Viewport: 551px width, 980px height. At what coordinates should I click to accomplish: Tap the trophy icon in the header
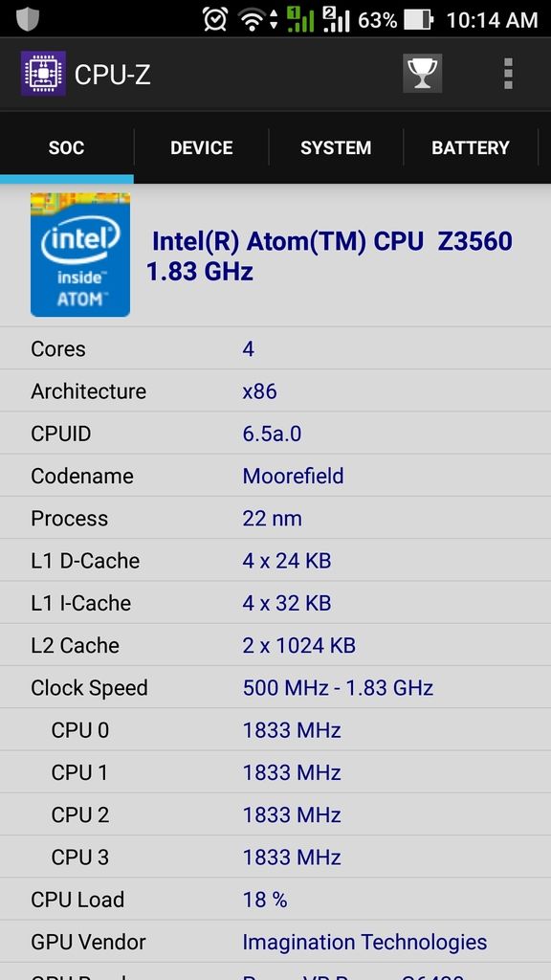422,74
